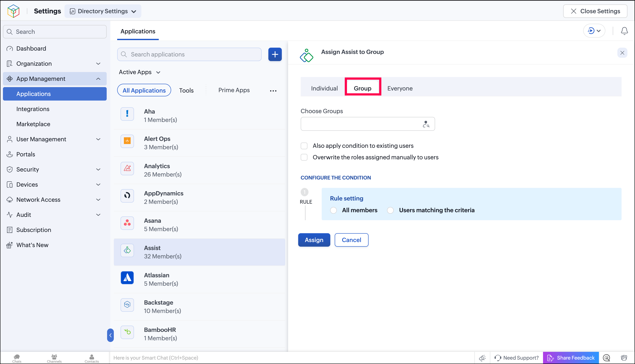
Task: Select the All Applications filter tab
Action: [144, 90]
